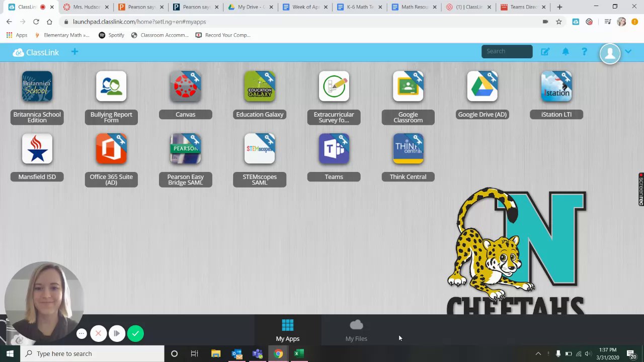644x362 pixels.
Task: Switch to the Math Resources browser tab
Action: tap(414, 7)
